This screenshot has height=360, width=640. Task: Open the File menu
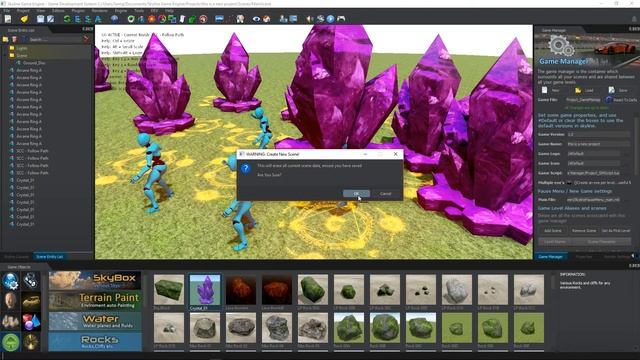coord(7,11)
